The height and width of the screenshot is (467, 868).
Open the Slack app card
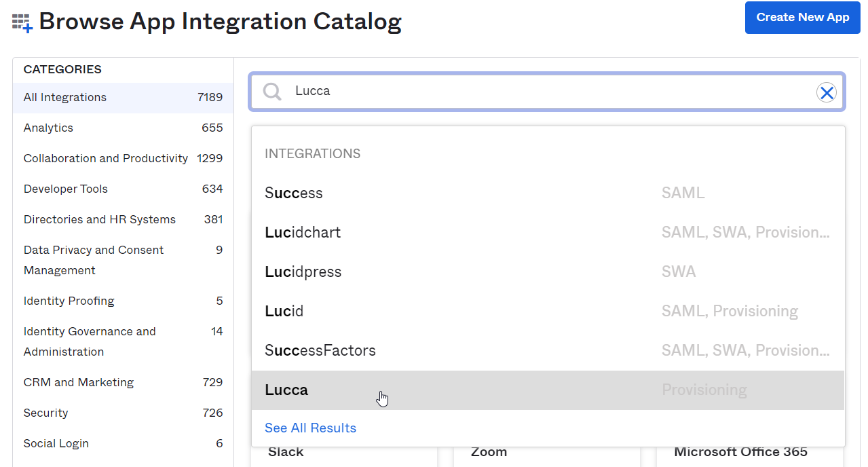(344, 456)
